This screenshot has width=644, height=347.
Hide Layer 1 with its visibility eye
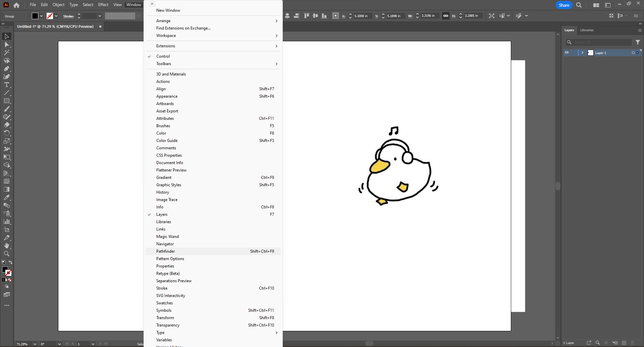567,53
